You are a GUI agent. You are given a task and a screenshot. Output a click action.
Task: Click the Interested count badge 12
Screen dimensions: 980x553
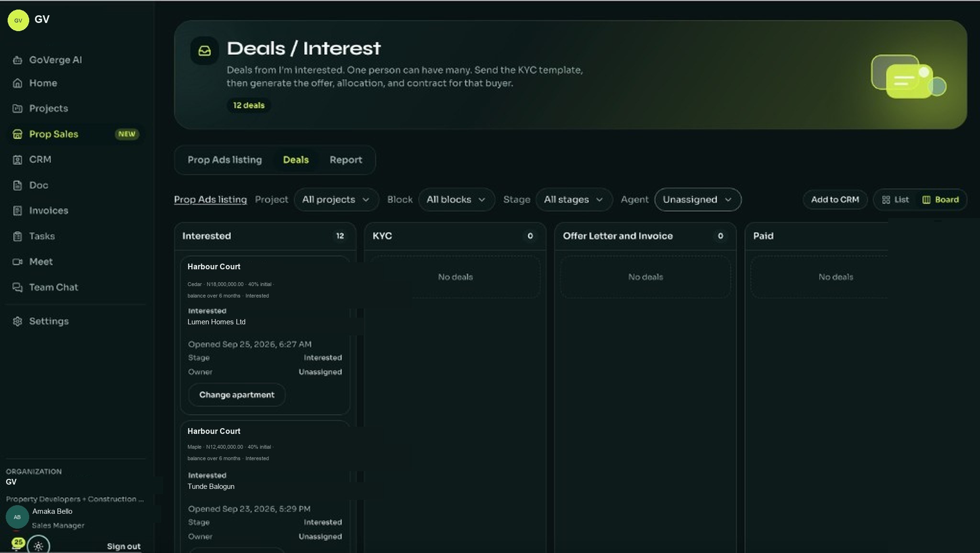340,236
